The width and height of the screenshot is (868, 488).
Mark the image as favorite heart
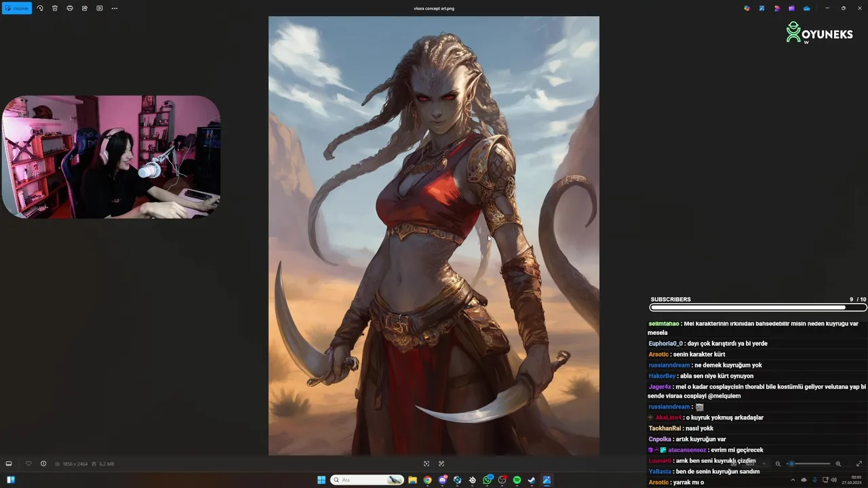point(28,464)
